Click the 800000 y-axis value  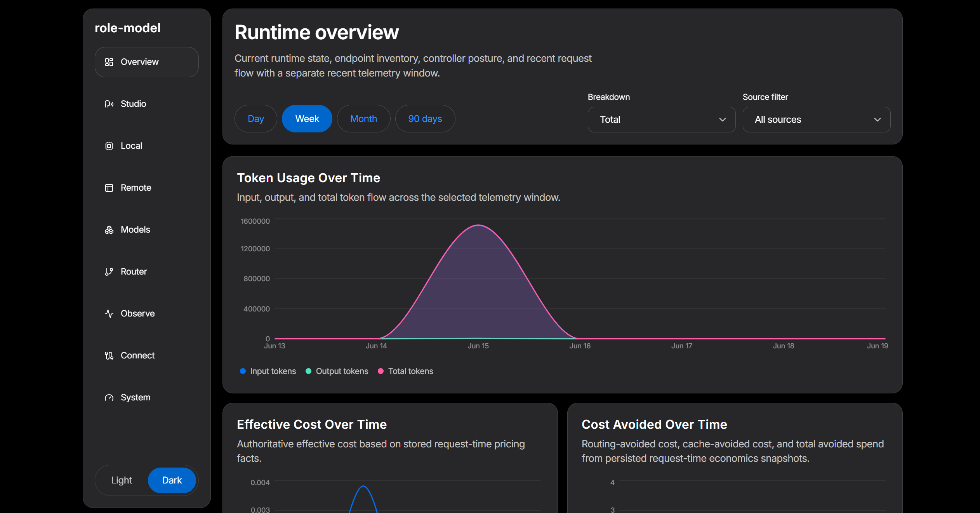[257, 279]
